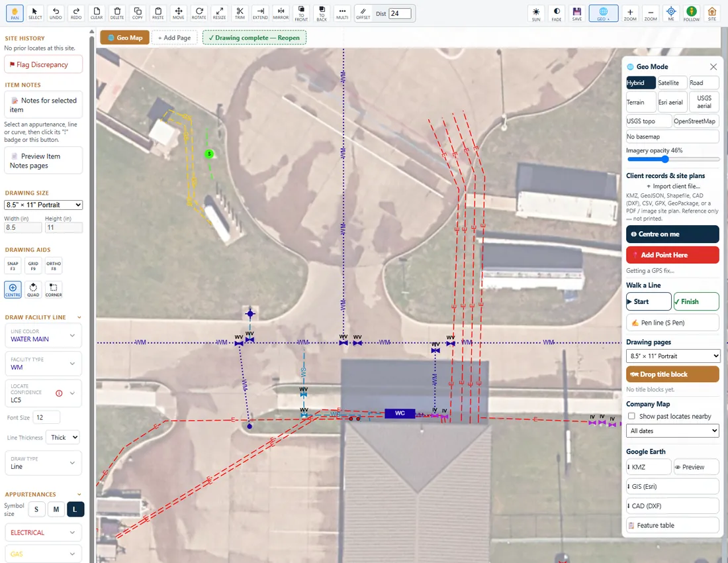The image size is (728, 563).
Task: Zoom out with the minus icon
Action: point(651,13)
